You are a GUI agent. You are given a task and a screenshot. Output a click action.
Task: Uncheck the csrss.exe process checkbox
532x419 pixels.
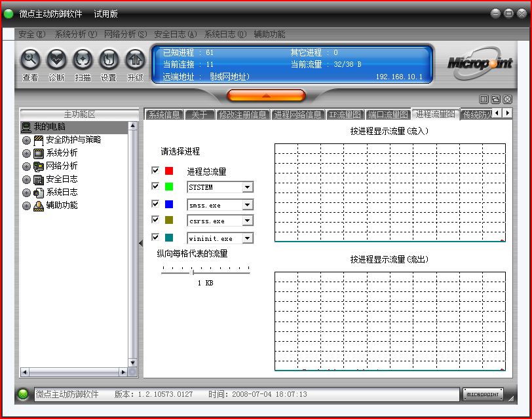coord(155,220)
